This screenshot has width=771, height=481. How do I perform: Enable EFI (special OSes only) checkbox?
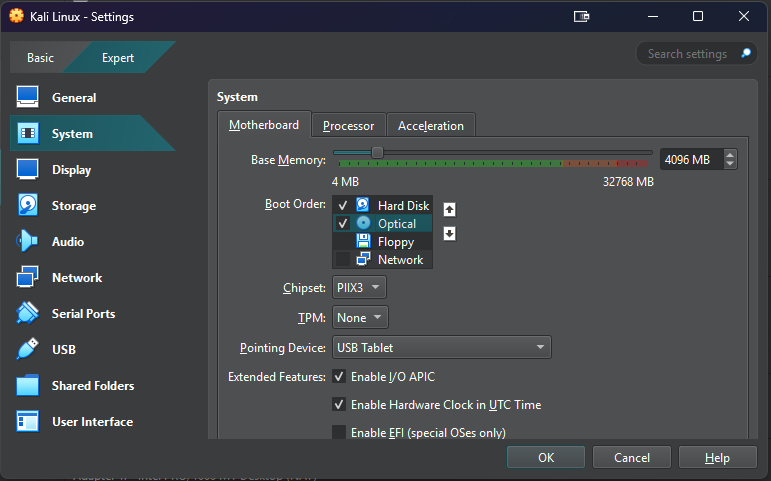tap(339, 432)
